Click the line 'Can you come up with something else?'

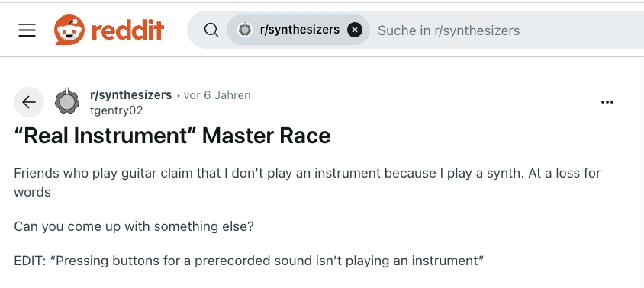point(134,226)
